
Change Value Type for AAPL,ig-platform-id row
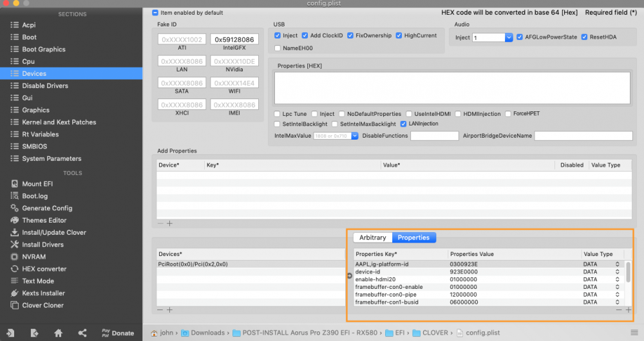[x=618, y=264]
